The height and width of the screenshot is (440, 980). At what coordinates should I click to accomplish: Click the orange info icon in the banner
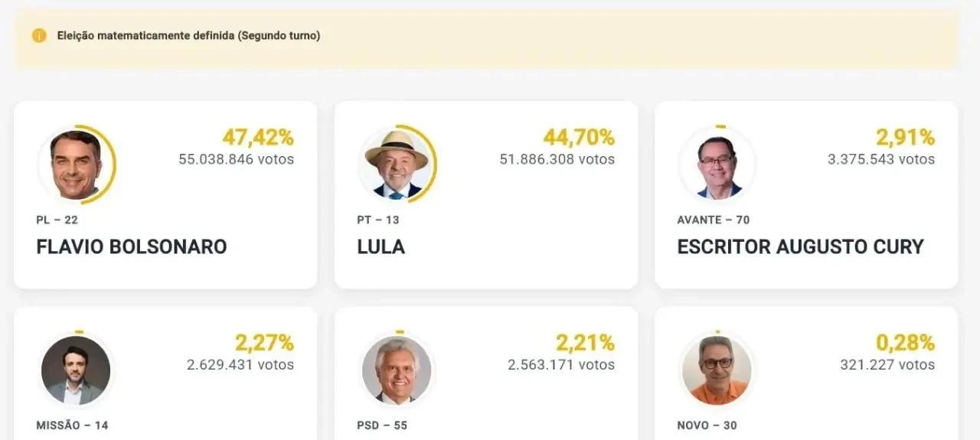[39, 36]
